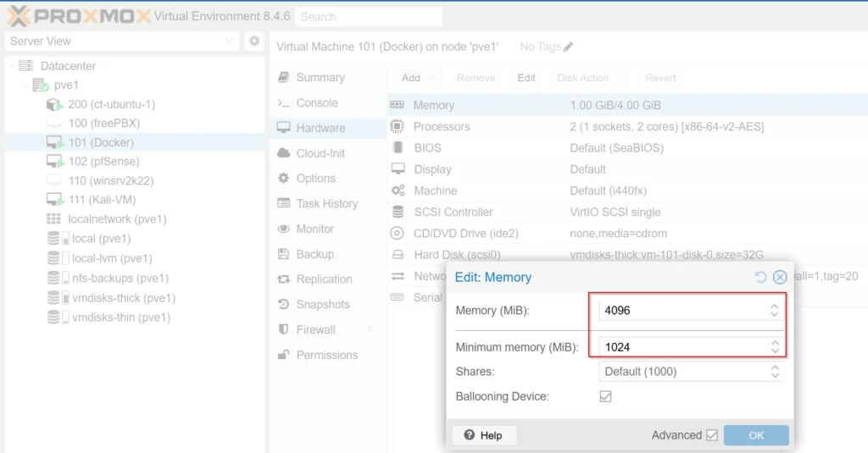Close the Edit: Memory dialog
868x453 pixels.
click(x=780, y=277)
